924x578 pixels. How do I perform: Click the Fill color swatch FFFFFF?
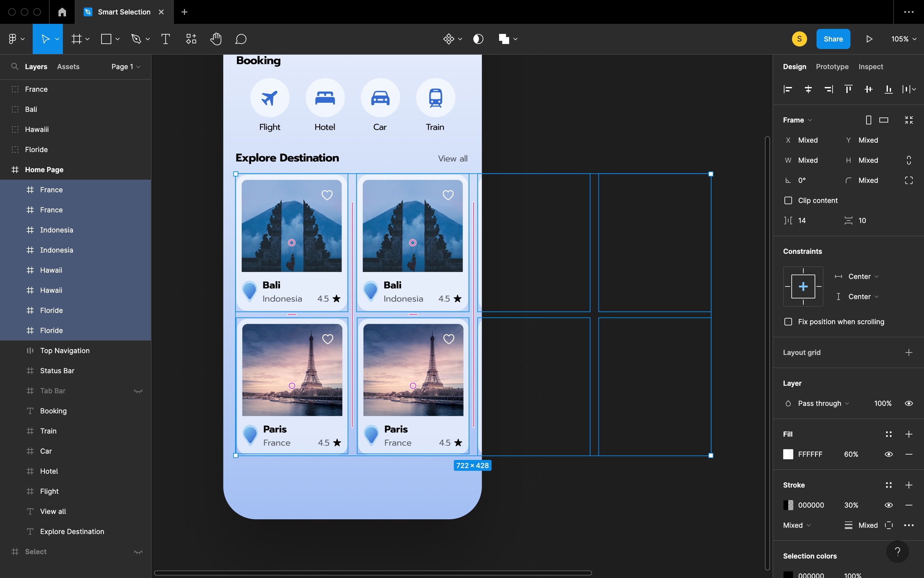pos(789,454)
